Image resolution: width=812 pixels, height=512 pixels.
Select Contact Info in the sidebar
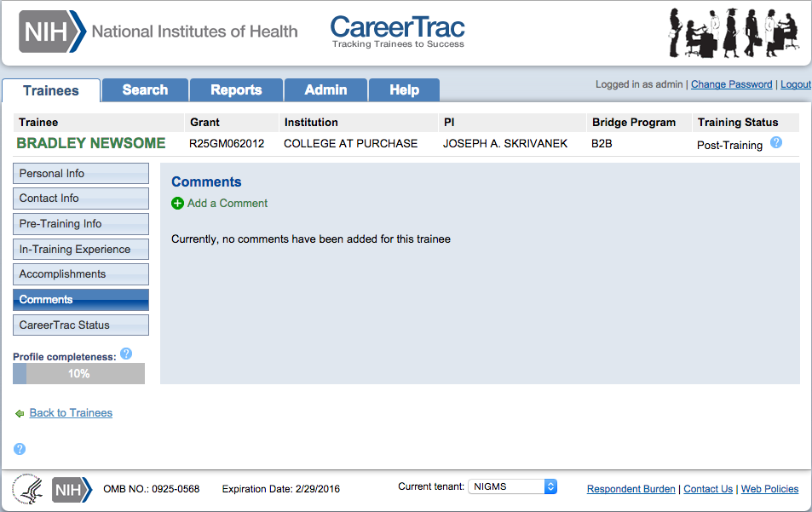(x=81, y=198)
